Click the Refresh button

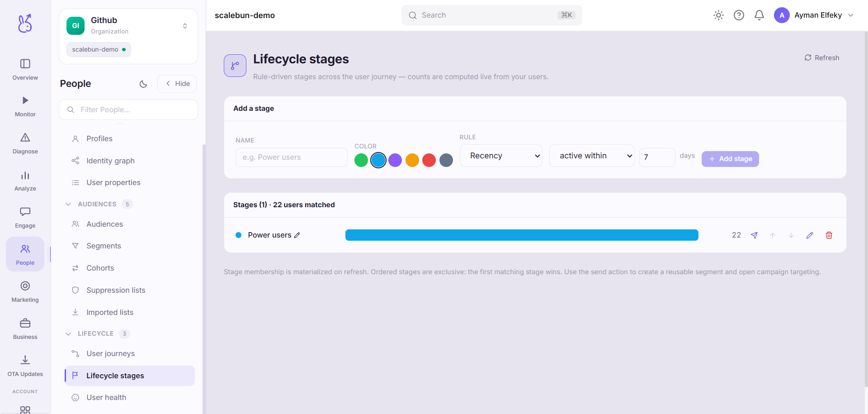(821, 58)
